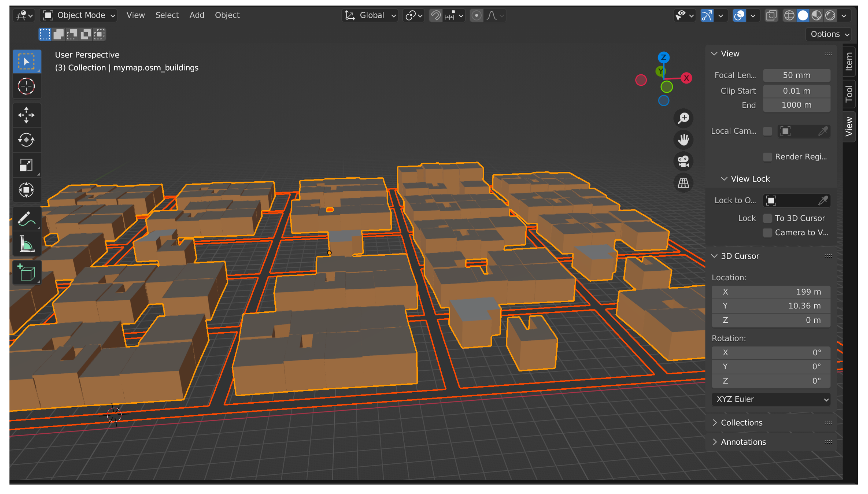The height and width of the screenshot is (494, 868).
Task: Toggle camera view button
Action: click(x=683, y=161)
